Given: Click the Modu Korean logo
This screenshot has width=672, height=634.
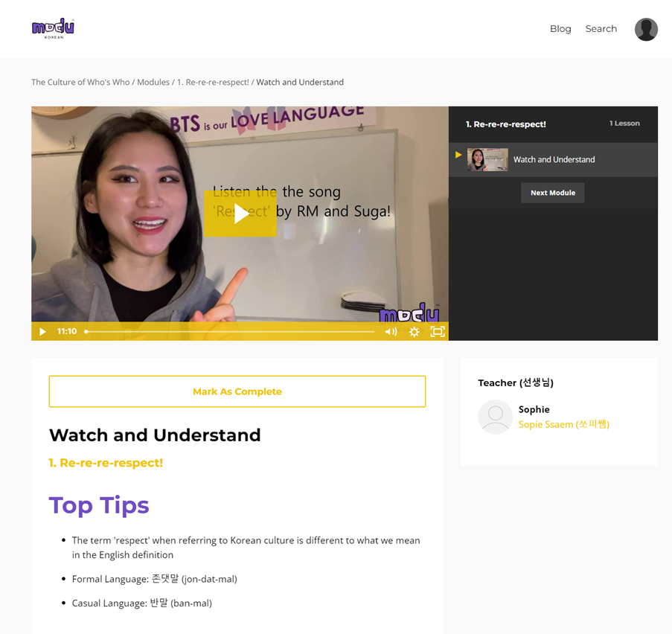Looking at the screenshot, I should click(x=53, y=29).
